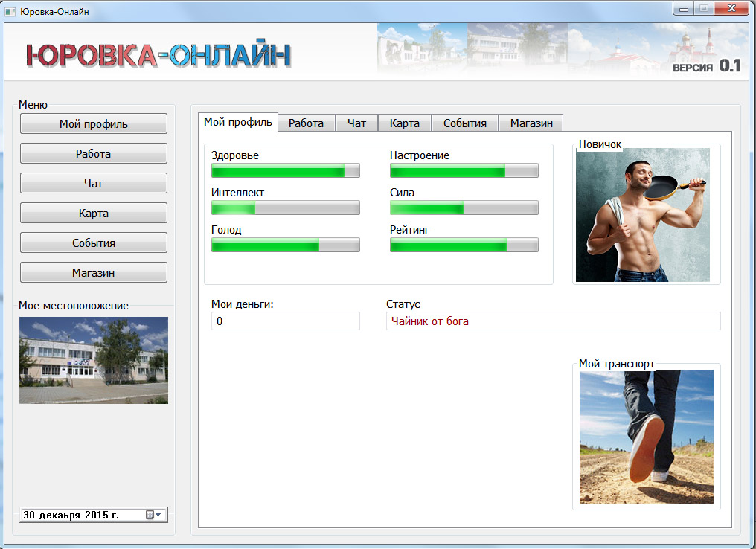Screen dimensions: 756x549
Task: Click the Мой профиль sidebar button
Action: click(x=93, y=124)
